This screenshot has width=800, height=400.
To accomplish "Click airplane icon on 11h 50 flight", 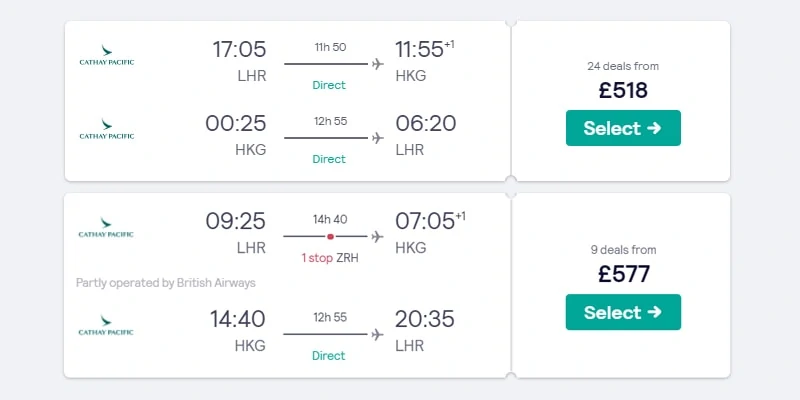I will click(x=378, y=64).
